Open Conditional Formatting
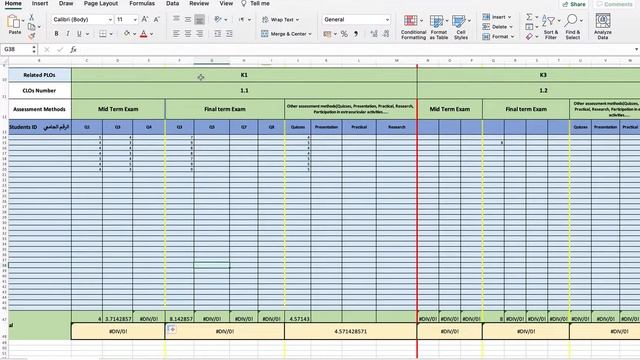Image resolution: width=640 pixels, height=360 pixels. click(x=413, y=27)
